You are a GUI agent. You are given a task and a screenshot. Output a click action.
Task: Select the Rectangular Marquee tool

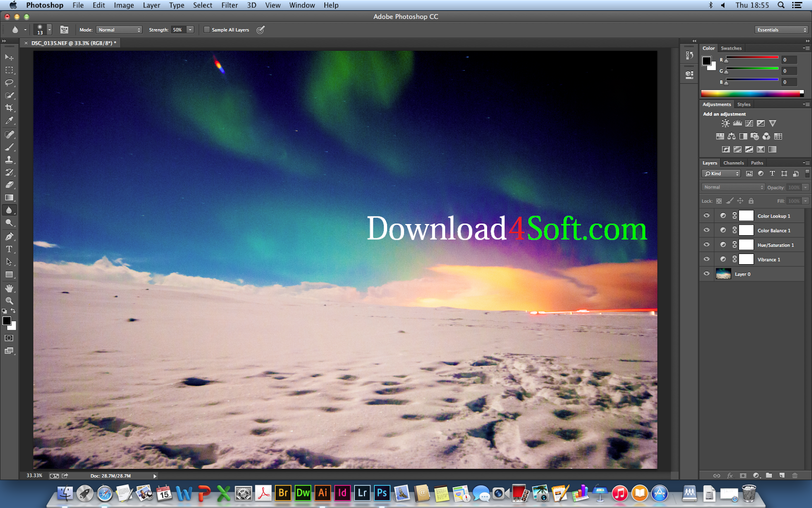(x=9, y=70)
